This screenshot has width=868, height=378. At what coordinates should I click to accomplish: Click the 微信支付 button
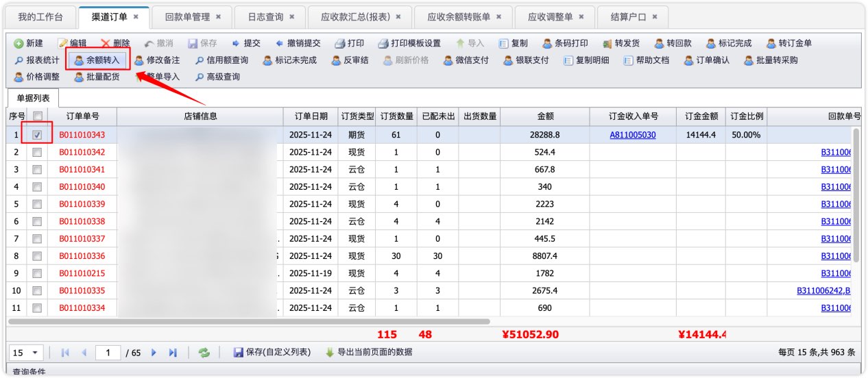tap(466, 60)
